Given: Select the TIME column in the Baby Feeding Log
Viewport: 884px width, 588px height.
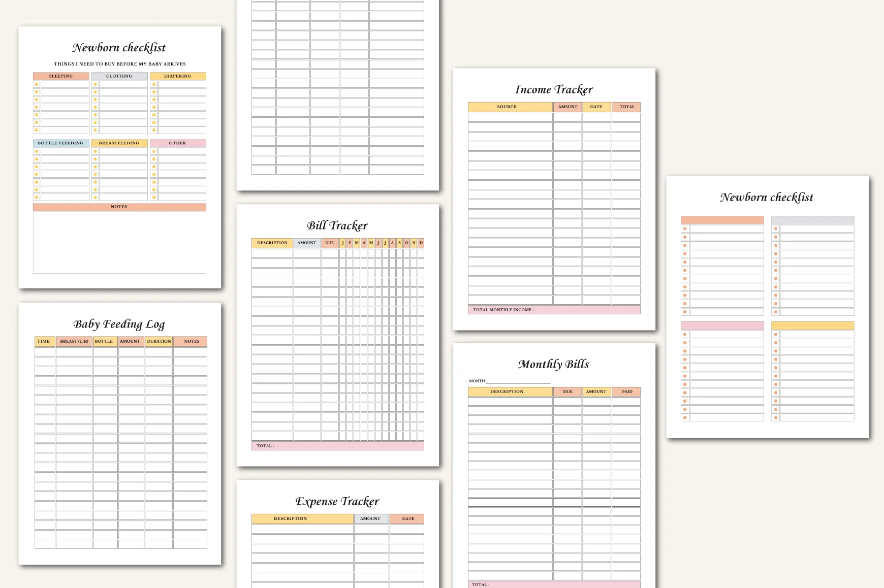Looking at the screenshot, I should tap(44, 341).
